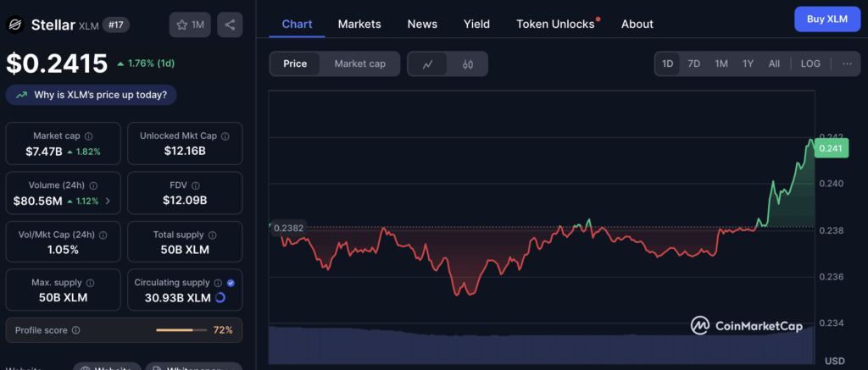The width and height of the screenshot is (868, 370).
Task: Open the Chart tab
Action: [298, 25]
